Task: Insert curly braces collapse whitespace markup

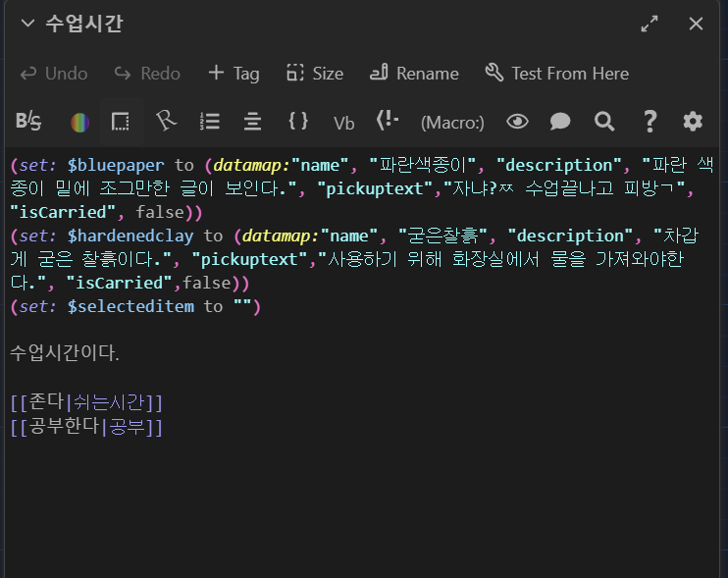Action: (298, 121)
